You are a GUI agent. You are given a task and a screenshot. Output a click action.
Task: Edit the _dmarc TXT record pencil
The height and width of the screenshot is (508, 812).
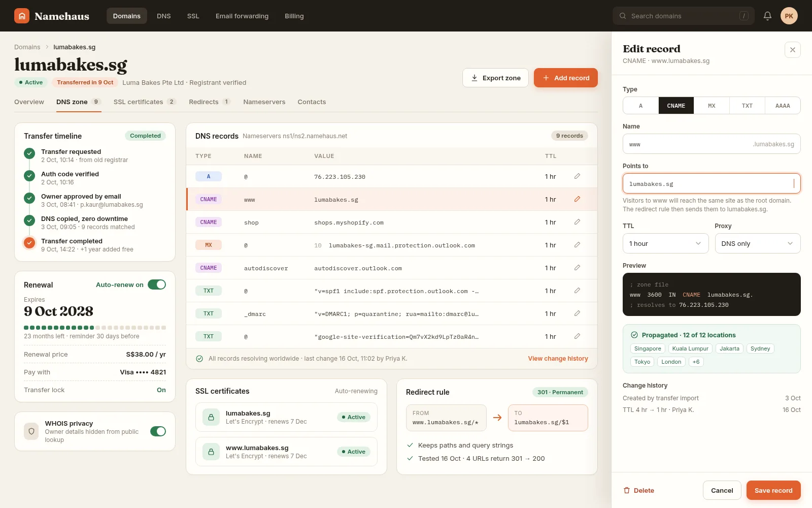[x=577, y=313]
